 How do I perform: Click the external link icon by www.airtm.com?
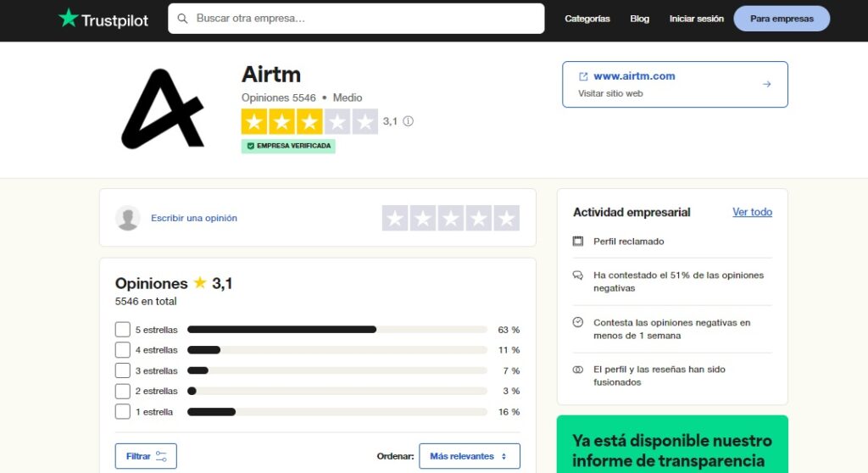(x=583, y=76)
